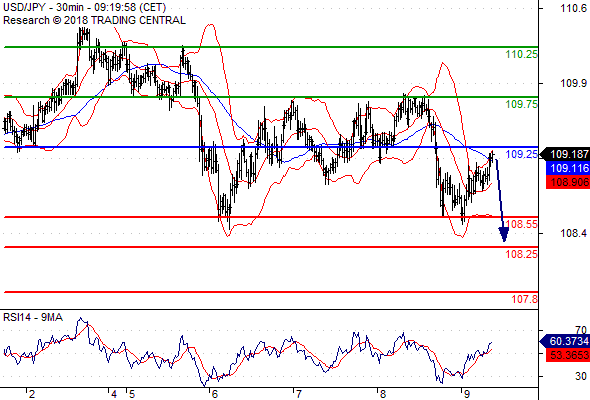The width and height of the screenshot is (590, 400).
Task: Click date label 5 on time axis
Action: tap(132, 394)
